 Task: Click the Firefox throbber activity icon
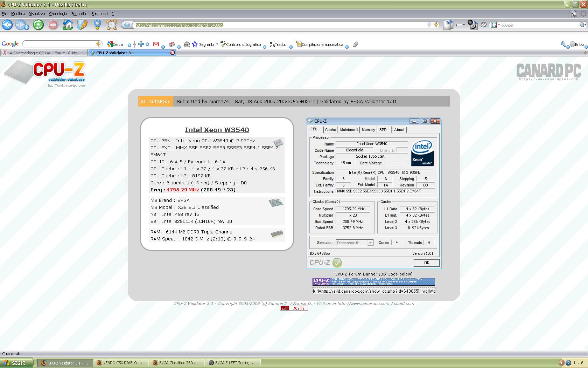[583, 14]
